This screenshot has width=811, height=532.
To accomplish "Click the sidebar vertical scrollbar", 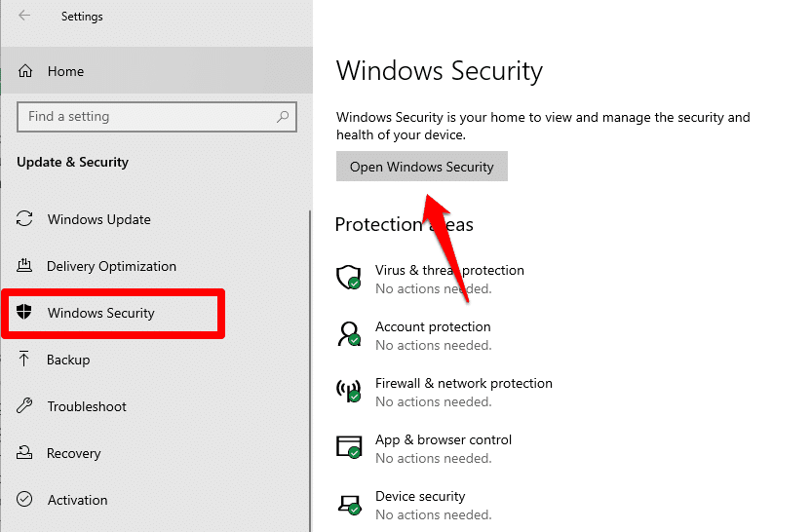I will (310, 370).
